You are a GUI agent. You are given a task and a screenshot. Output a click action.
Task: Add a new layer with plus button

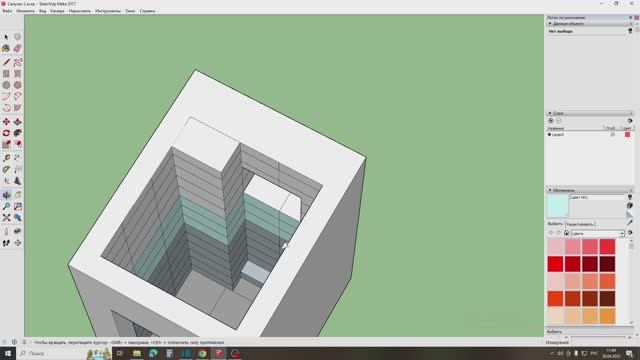(551, 121)
